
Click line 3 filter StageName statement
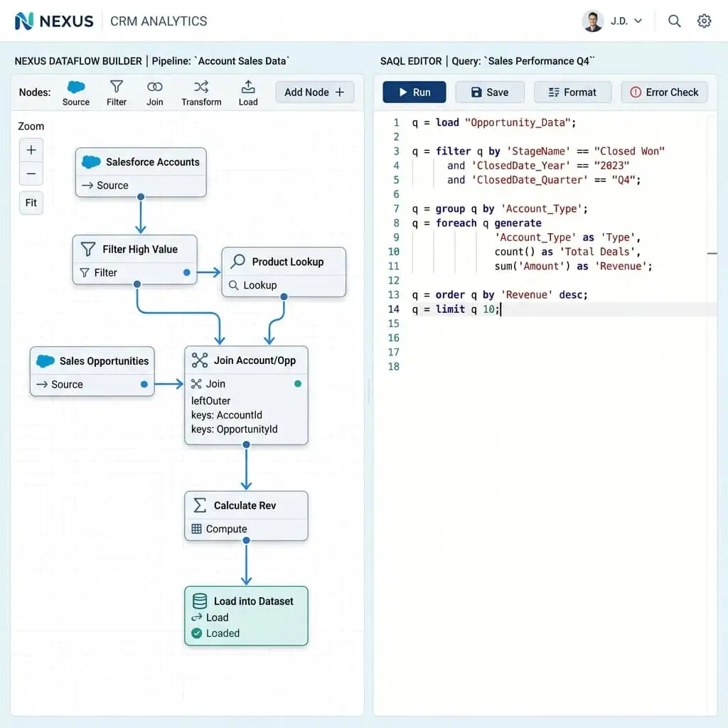pos(538,151)
